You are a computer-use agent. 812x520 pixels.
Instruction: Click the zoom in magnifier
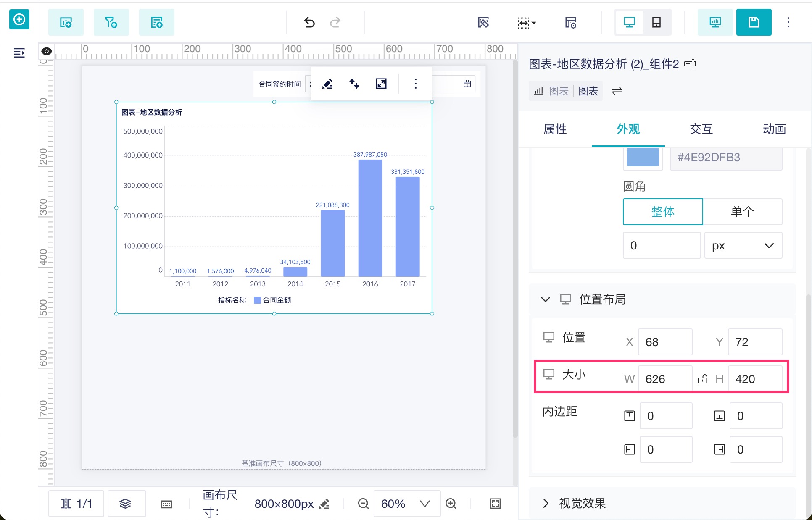[x=451, y=503]
